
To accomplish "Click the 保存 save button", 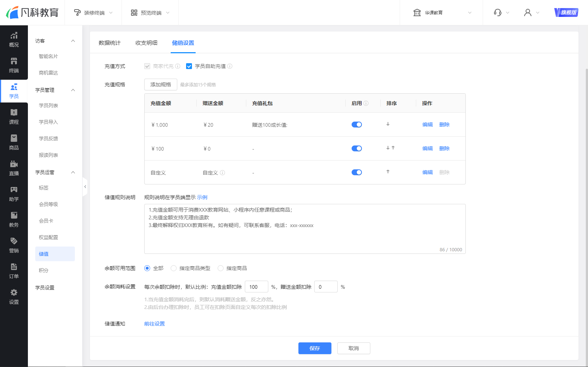I will click(315, 348).
